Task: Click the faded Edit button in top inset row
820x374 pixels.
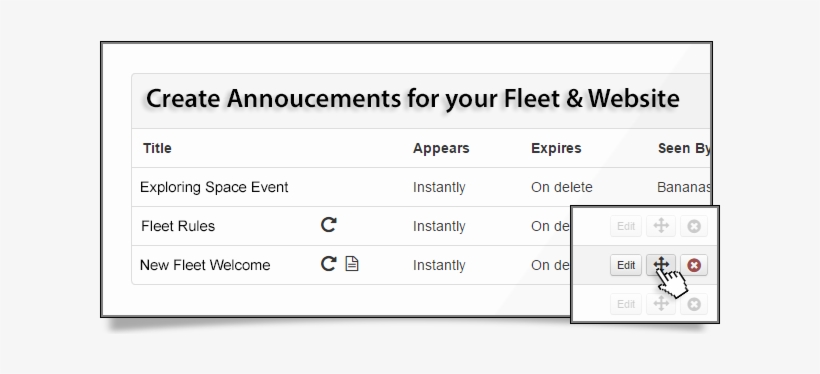Action: click(626, 226)
